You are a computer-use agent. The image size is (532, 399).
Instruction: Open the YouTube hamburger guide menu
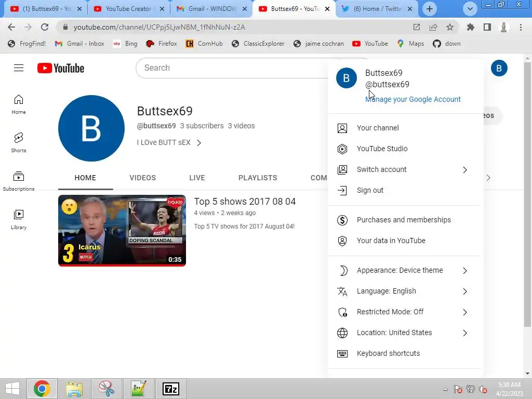click(x=19, y=68)
